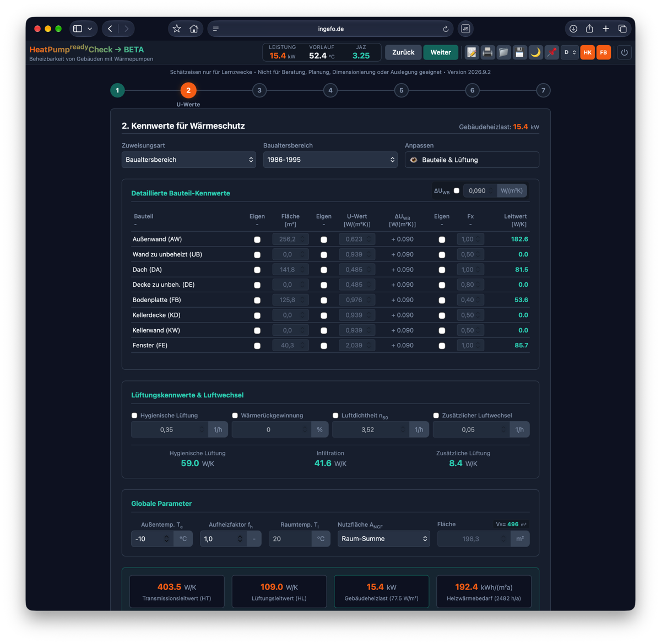Screen dimensions: 661x644
Task: Click the JS extension icon
Action: [465, 29]
